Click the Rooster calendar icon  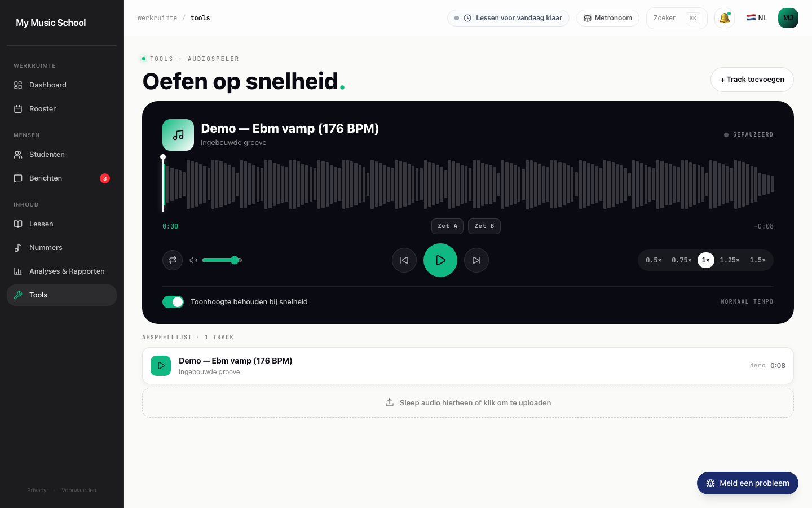[x=18, y=109]
